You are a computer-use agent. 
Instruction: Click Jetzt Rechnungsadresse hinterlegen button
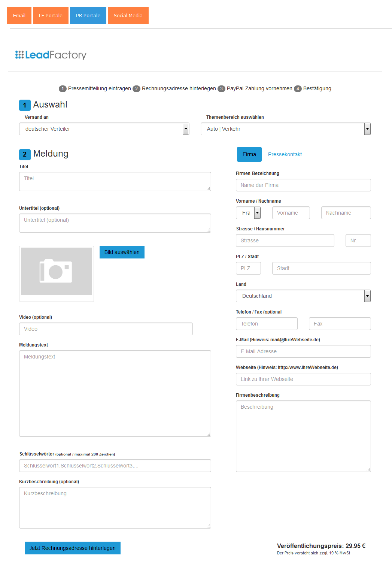point(73,548)
